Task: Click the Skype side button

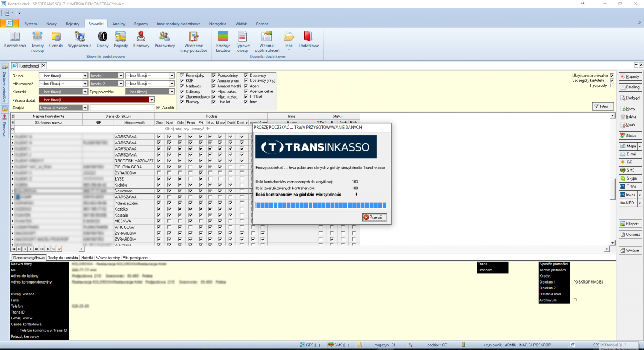Action: [630, 178]
